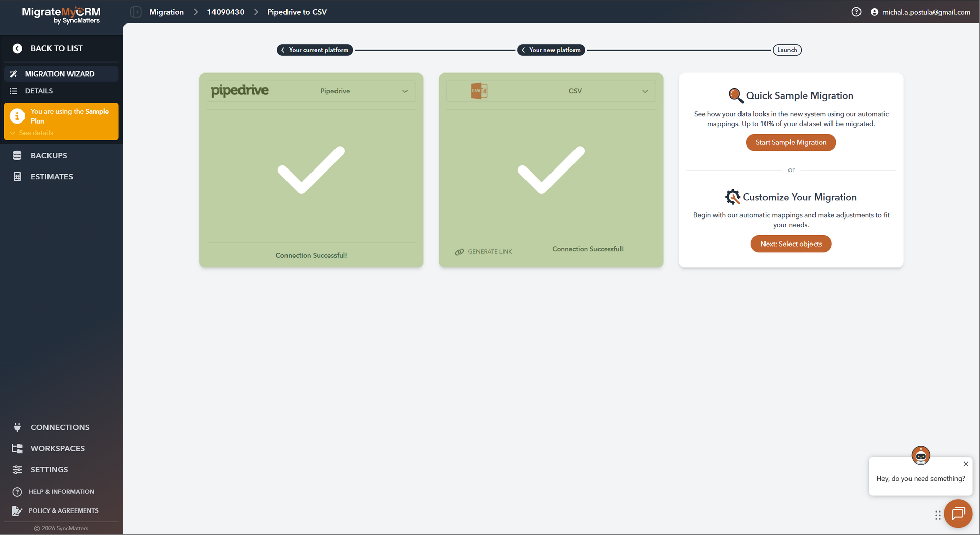
Task: Click the user account avatar icon
Action: coord(875,12)
